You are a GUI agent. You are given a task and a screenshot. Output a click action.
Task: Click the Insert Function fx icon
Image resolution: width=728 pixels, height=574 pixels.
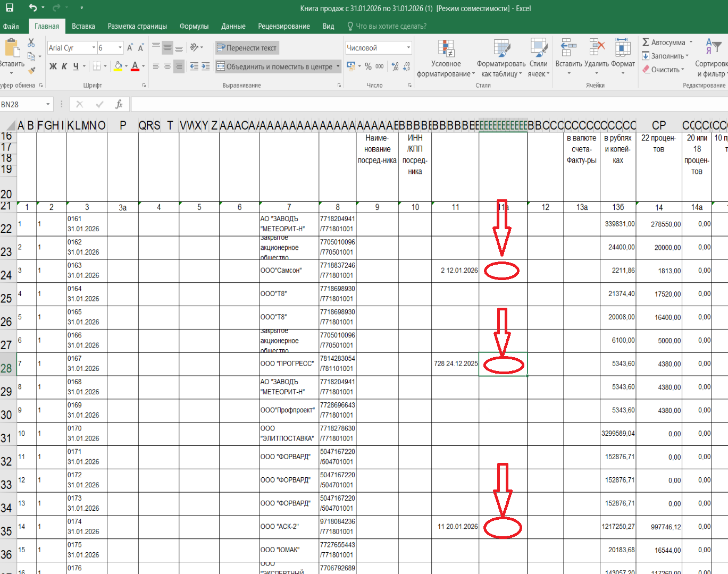point(119,104)
